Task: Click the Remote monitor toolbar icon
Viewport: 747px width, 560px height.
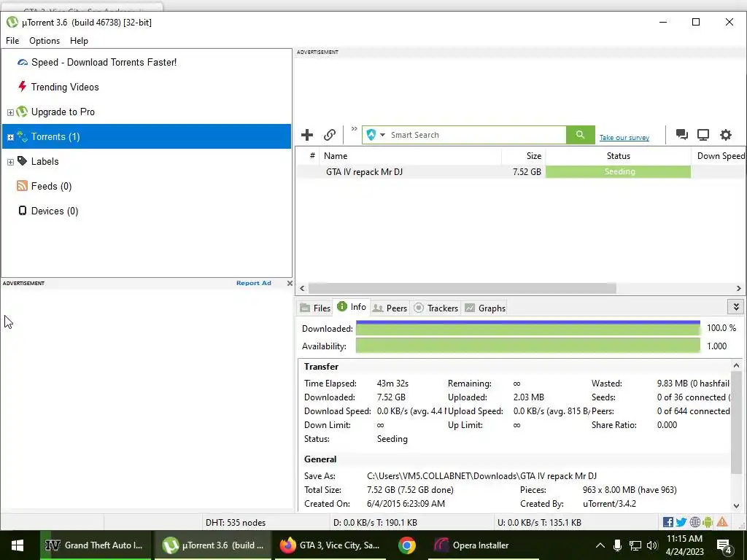Action: [703, 135]
